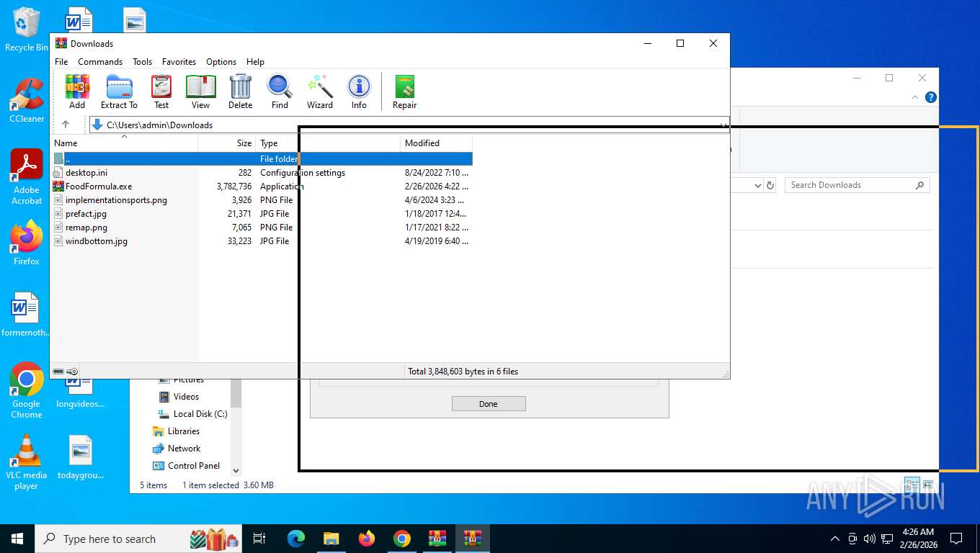Screen dimensions: 980x553
Task: Open the Favorites menu
Action: pos(179,62)
